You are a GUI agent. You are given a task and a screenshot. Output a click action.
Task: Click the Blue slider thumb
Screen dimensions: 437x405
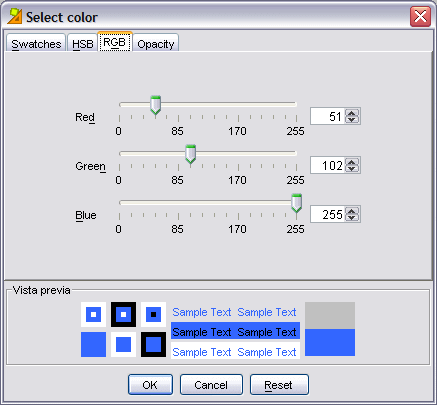[296, 203]
